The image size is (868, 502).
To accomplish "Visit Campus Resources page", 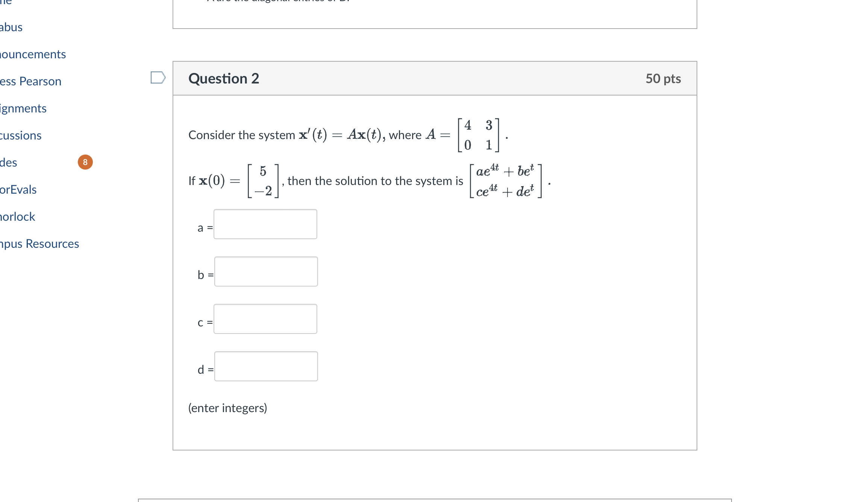I will point(39,243).
